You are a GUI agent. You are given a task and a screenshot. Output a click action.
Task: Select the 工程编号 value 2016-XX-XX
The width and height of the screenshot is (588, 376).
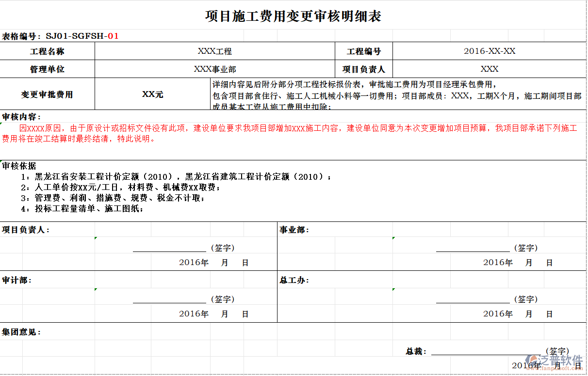click(490, 51)
